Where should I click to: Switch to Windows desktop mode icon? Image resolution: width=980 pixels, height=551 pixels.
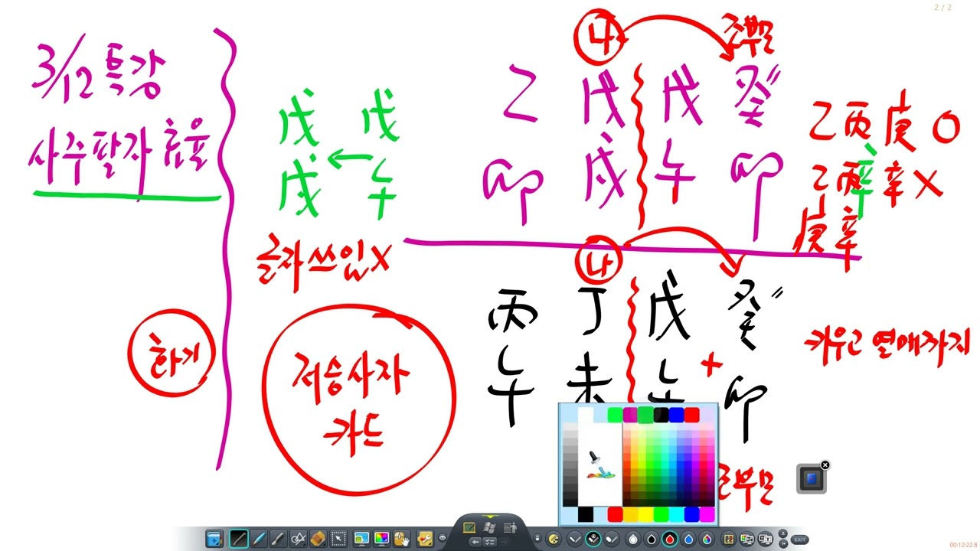point(489,528)
